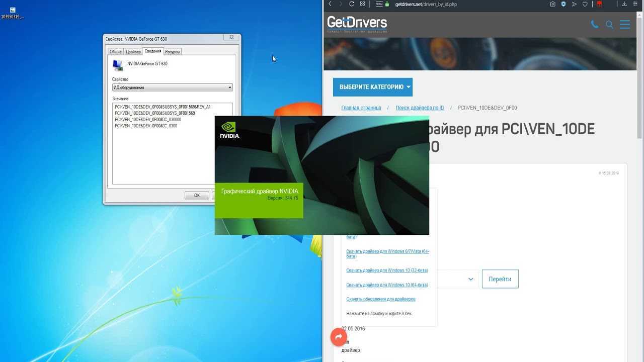This screenshot has width=644, height=362.
Task: Download driver for Windows 10 32-bit
Action: (x=387, y=270)
